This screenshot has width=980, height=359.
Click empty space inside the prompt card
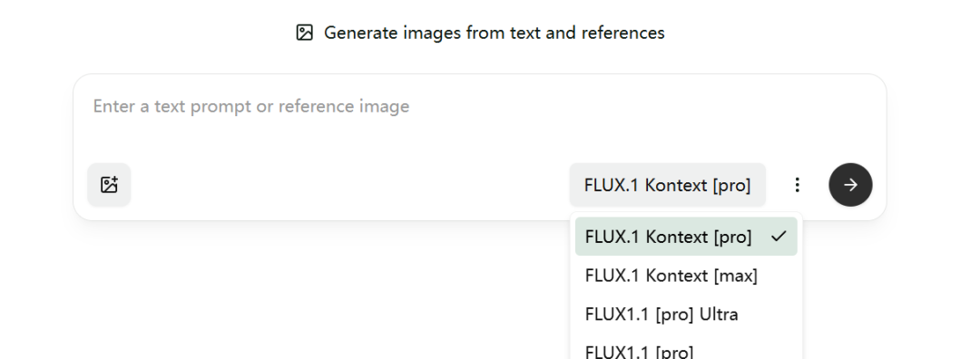tap(350, 185)
